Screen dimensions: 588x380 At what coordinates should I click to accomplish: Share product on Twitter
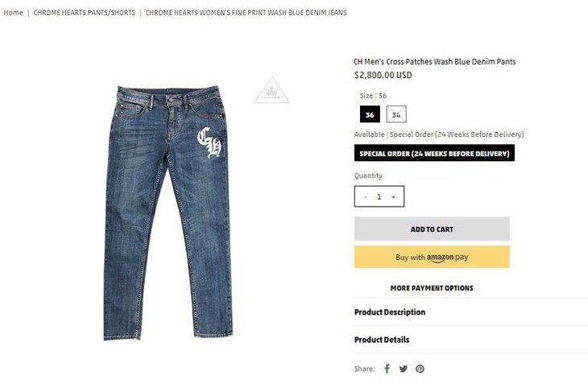[404, 369]
